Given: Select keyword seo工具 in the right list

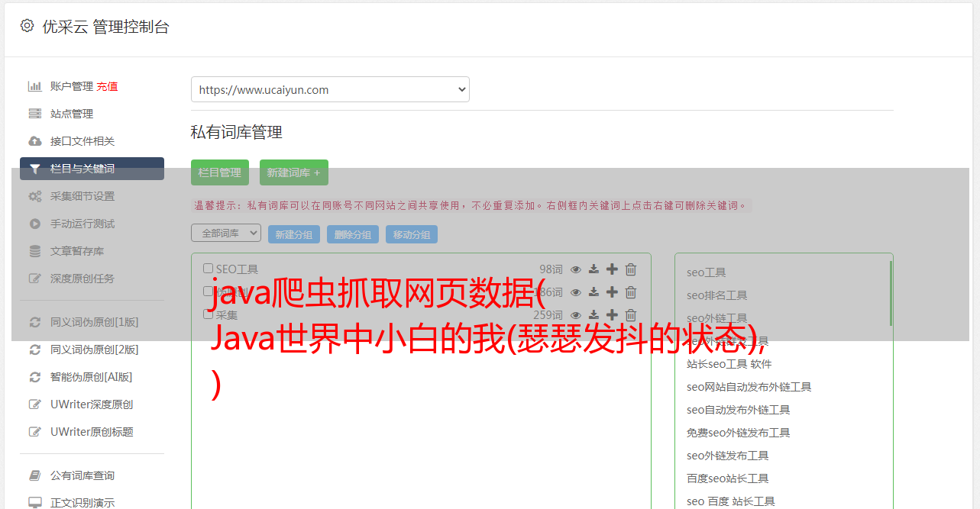Looking at the screenshot, I should [x=706, y=272].
